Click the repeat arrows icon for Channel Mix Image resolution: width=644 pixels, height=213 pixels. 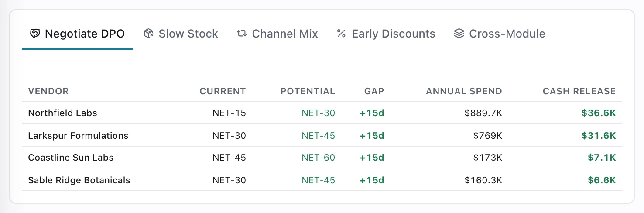(x=242, y=34)
